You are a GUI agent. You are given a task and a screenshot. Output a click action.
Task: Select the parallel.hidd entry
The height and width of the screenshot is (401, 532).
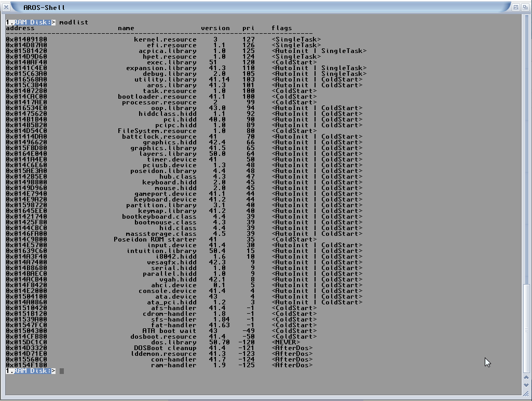click(170, 274)
